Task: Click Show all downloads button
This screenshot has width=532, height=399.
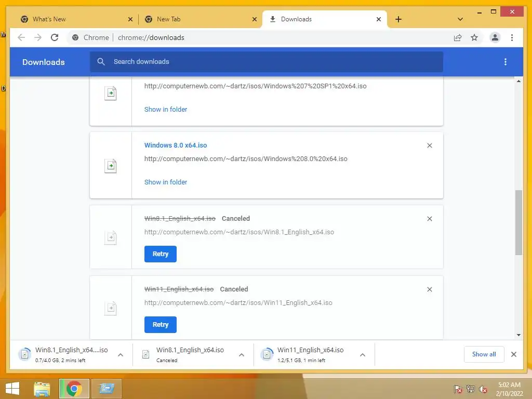Action: [x=484, y=354]
